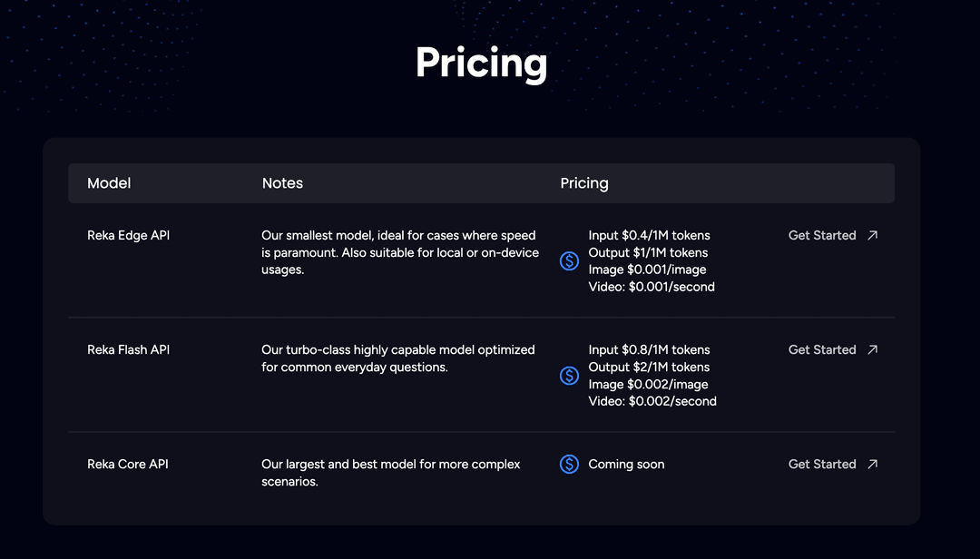The image size is (980, 559).
Task: Click the arrow icon in Reka Flash row
Action: 873,349
